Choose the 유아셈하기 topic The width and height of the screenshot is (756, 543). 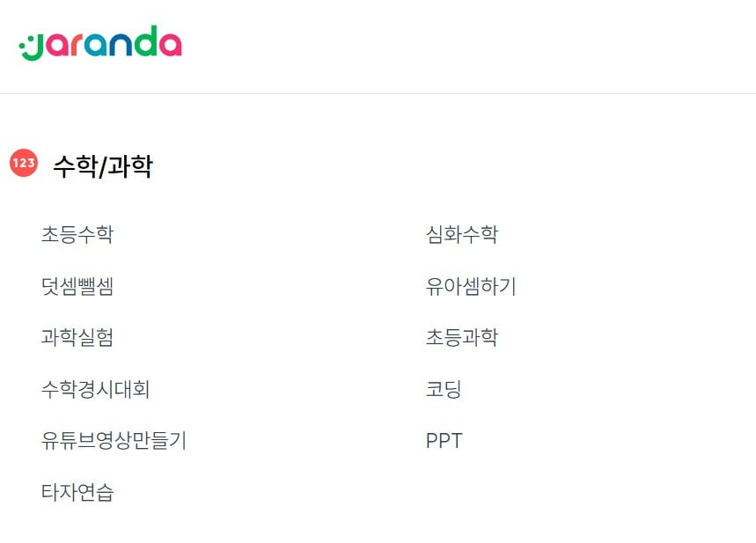click(471, 286)
